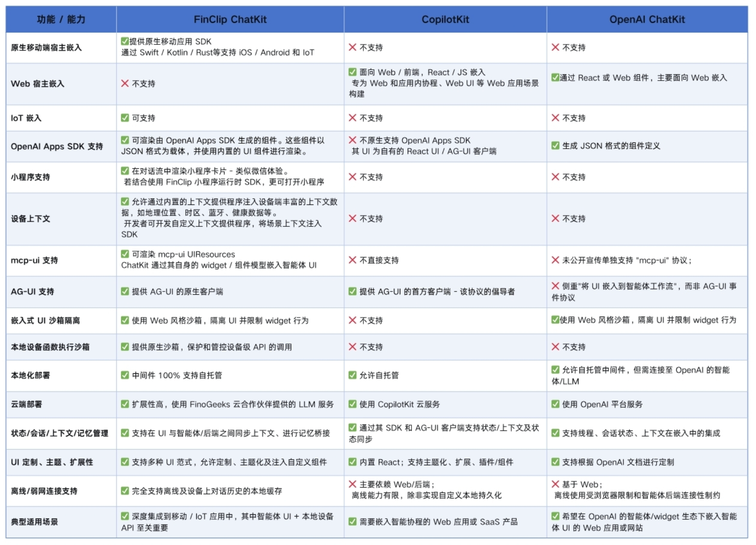Select the OpenAI ChatKit column header

point(647,19)
